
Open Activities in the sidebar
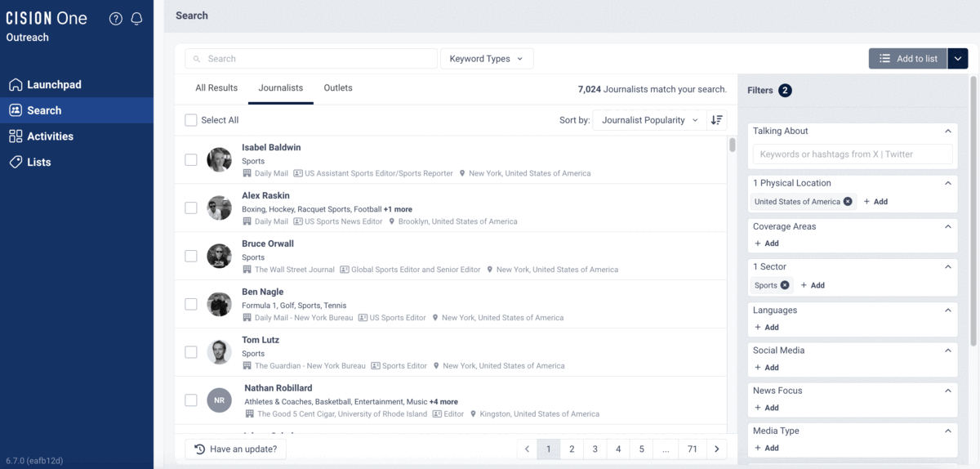pyautogui.click(x=77, y=136)
